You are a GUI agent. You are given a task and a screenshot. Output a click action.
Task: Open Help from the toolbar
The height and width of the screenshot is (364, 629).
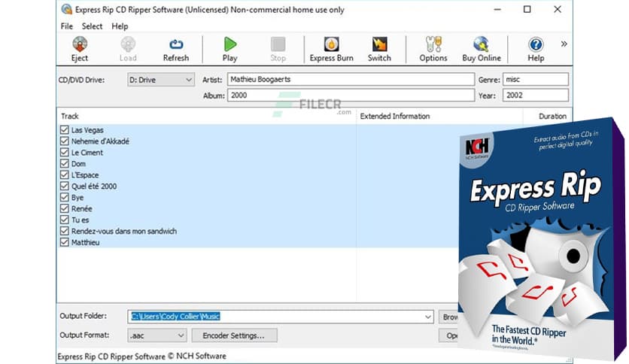coord(536,49)
